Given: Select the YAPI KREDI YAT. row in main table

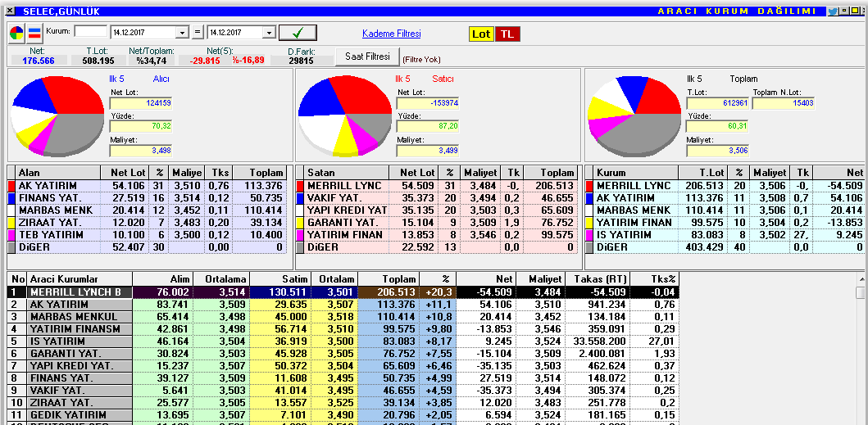Looking at the screenshot, I should pyautogui.click(x=343, y=366).
